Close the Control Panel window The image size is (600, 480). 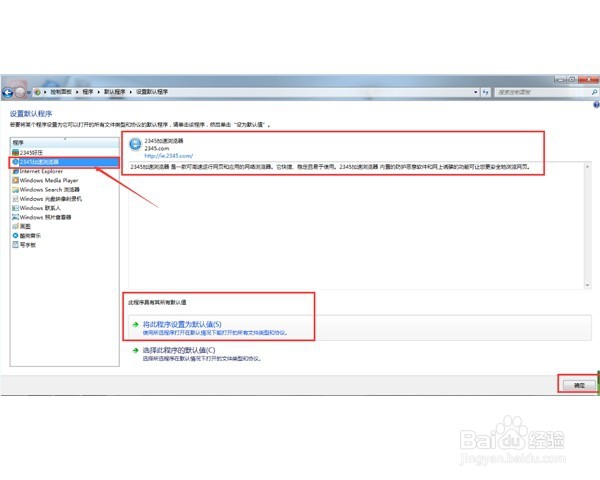pos(589,80)
